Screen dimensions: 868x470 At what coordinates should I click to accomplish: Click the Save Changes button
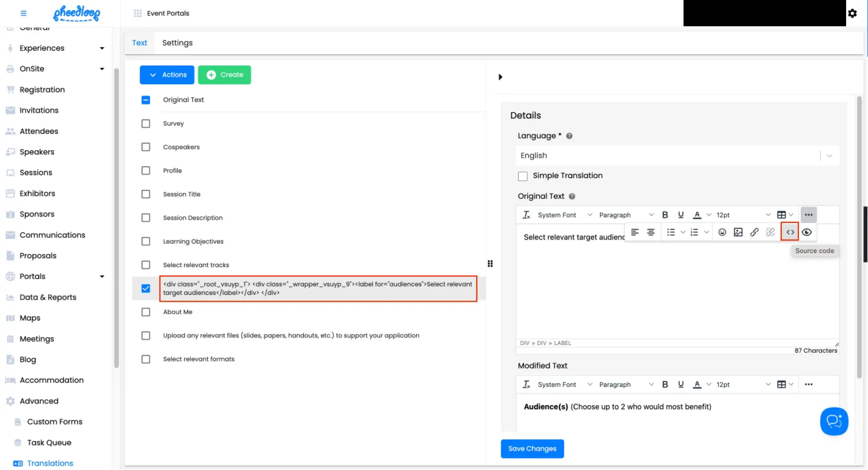[532, 449]
